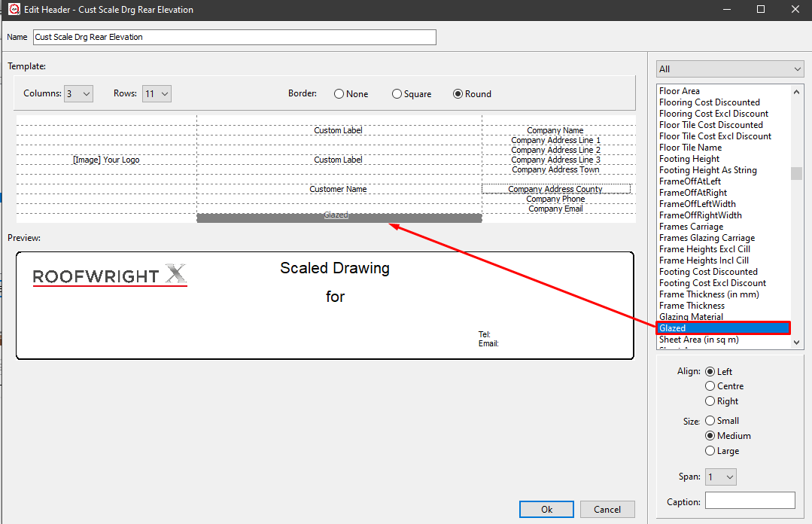Click the Cancel button
Image resolution: width=812 pixels, height=524 pixels.
coord(607,510)
